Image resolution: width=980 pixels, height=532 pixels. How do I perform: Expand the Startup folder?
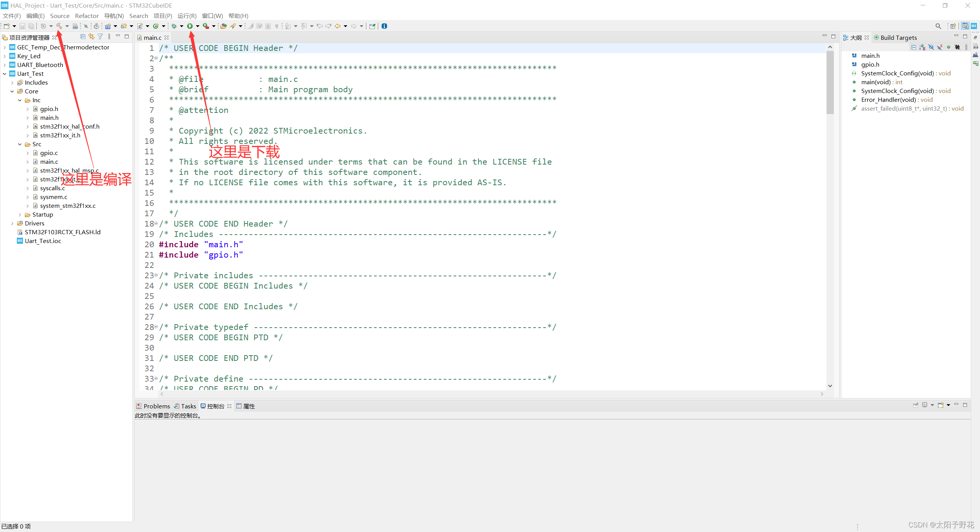coord(20,215)
